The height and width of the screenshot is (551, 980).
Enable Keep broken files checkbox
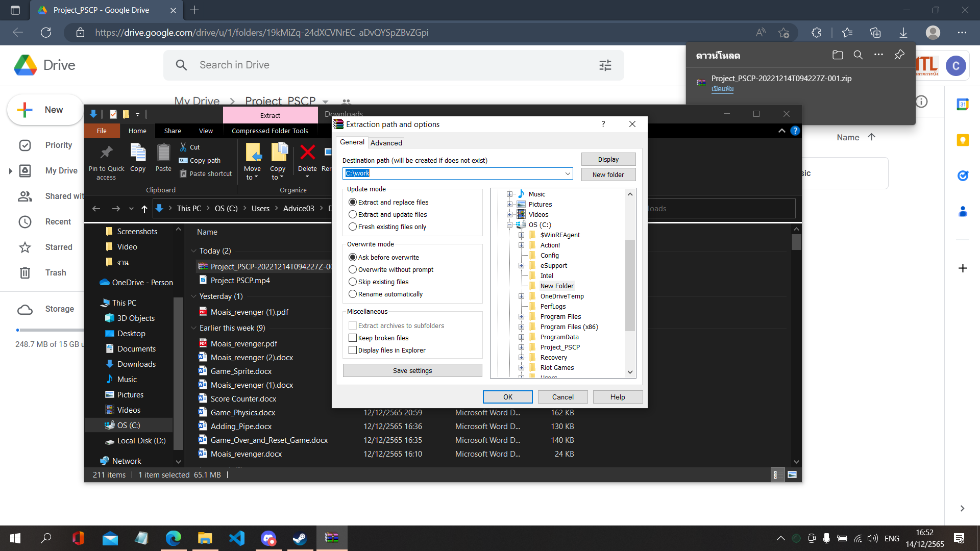[x=353, y=338]
